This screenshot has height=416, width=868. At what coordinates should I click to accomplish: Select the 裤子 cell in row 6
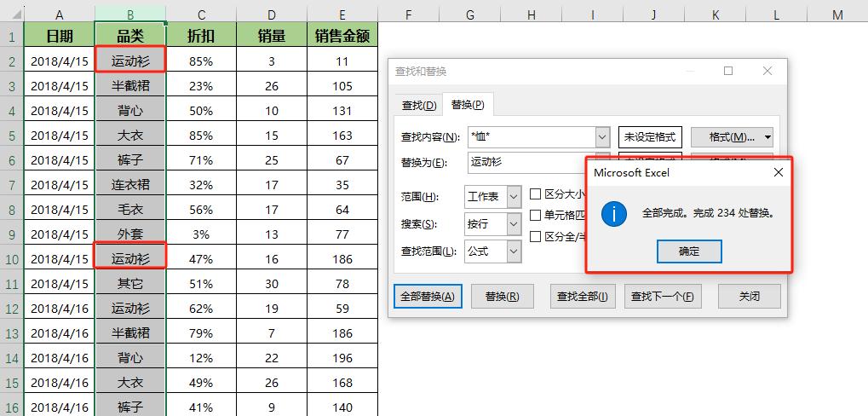click(130, 159)
